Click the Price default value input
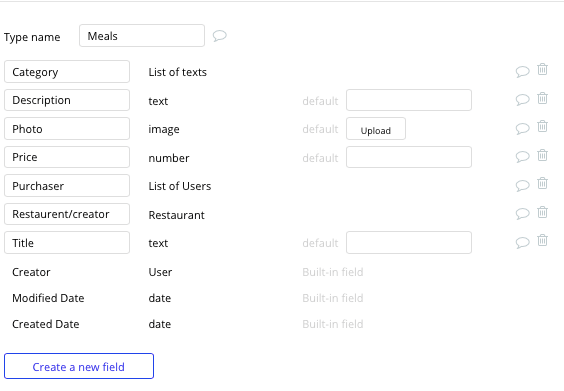The width and height of the screenshot is (564, 391). click(x=409, y=157)
